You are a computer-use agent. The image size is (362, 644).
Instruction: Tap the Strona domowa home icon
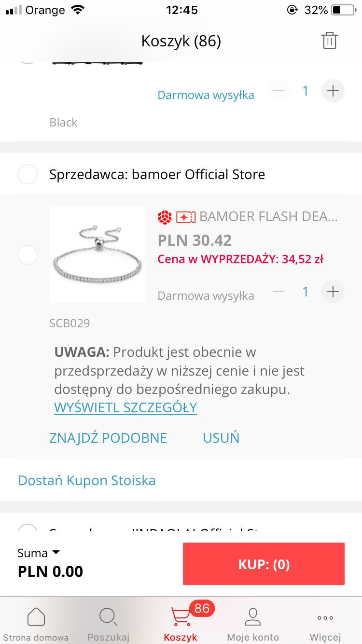click(36, 616)
